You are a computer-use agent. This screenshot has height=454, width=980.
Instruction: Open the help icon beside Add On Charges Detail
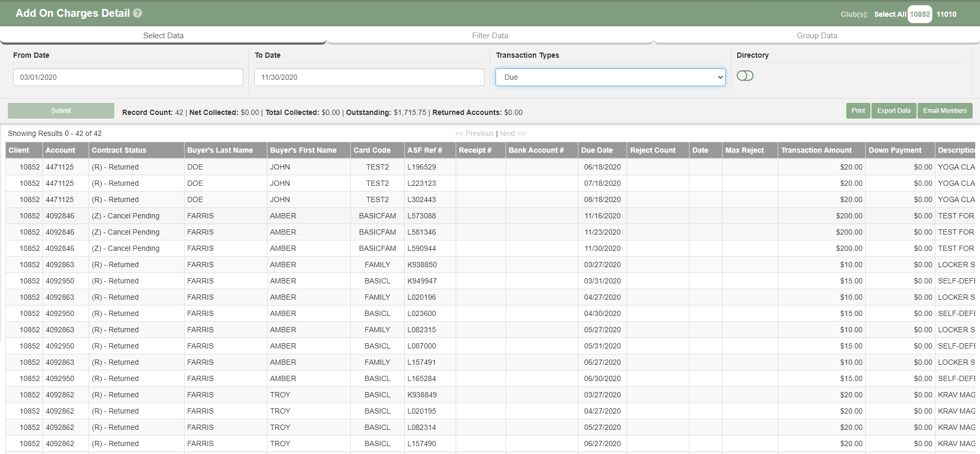point(137,13)
